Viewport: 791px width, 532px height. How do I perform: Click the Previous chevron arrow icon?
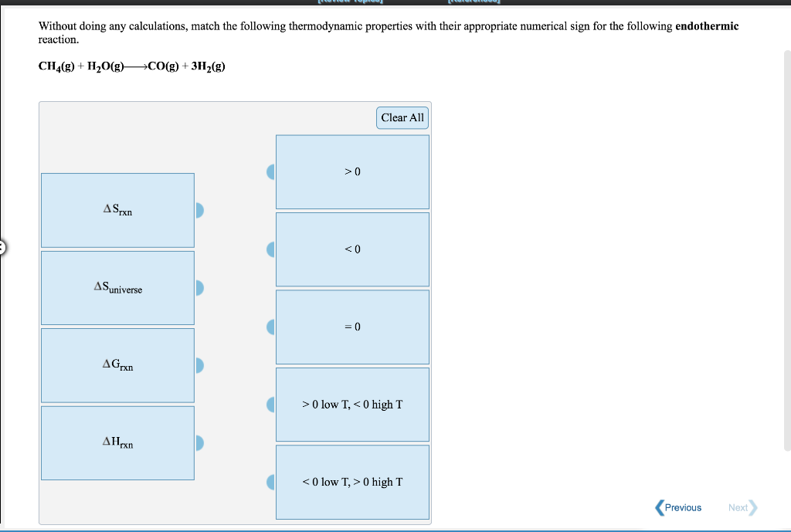(658, 507)
